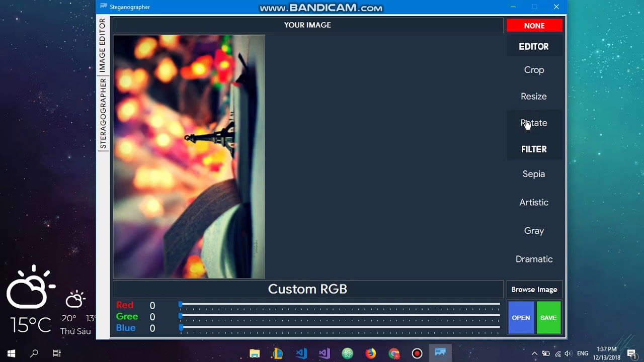Select the IMAGE EDITOR side tab

click(x=103, y=45)
